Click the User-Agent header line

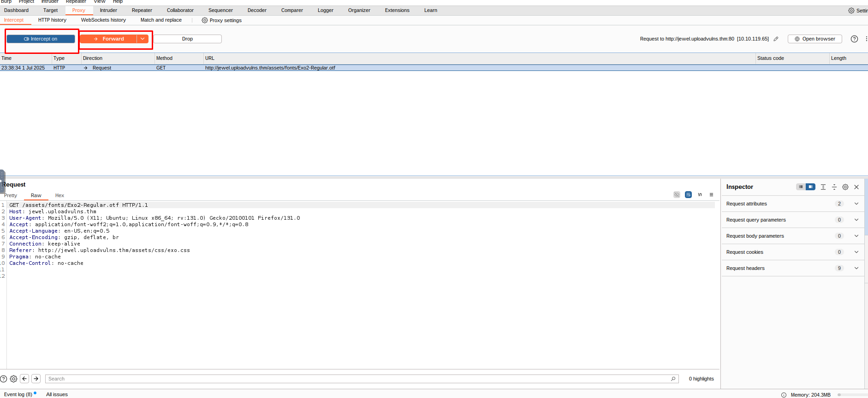pyautogui.click(x=155, y=218)
